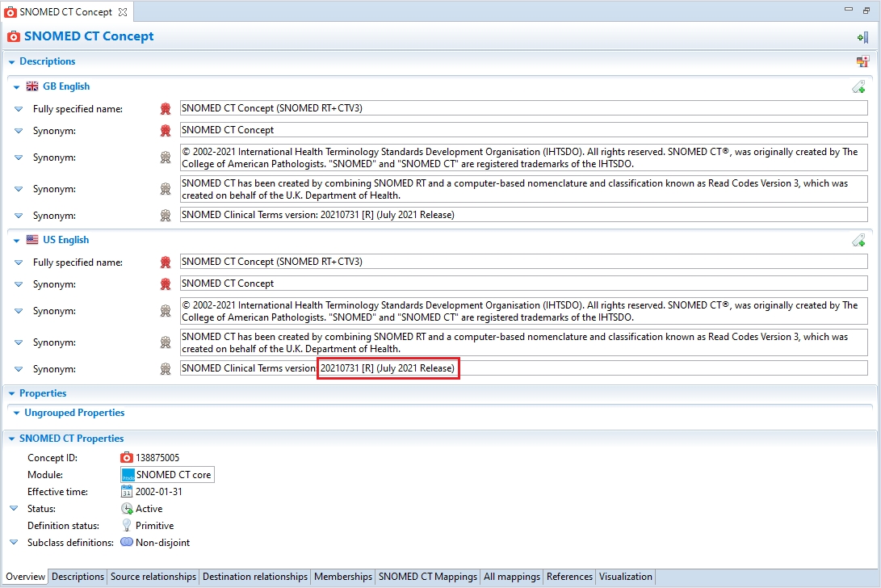Open the Status dropdown arrow
This screenshot has width=881, height=588.
tap(13, 509)
